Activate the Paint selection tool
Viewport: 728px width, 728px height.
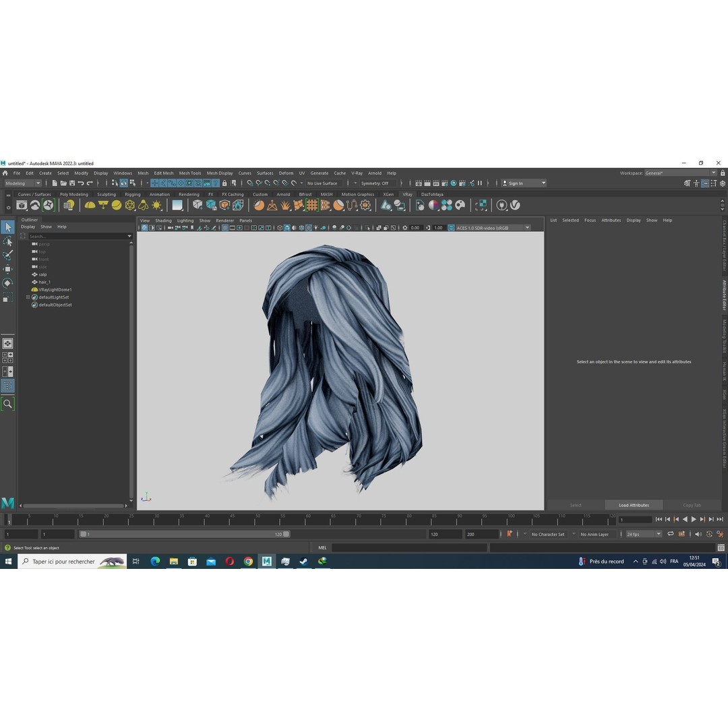coord(8,255)
